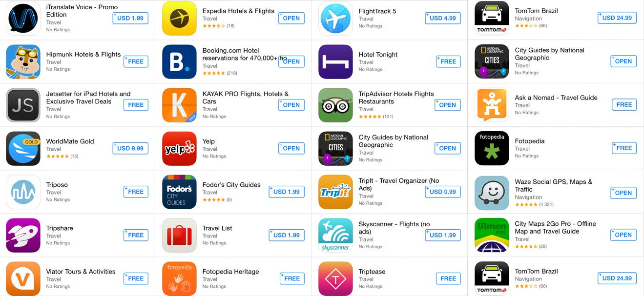Select the Yelp red app icon
Viewport: 644px width, 296px height.
(179, 148)
